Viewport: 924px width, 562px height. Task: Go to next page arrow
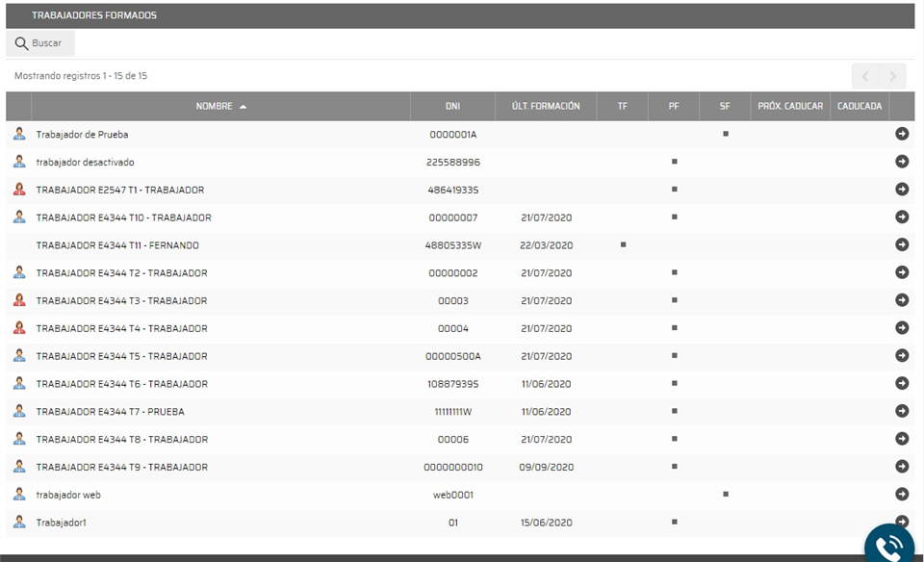[892, 76]
